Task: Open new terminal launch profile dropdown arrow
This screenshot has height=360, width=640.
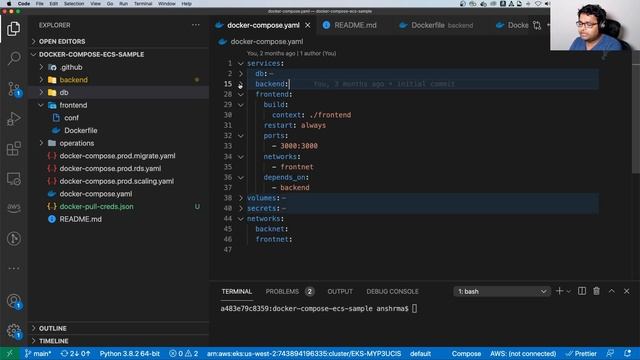Action: point(569,291)
